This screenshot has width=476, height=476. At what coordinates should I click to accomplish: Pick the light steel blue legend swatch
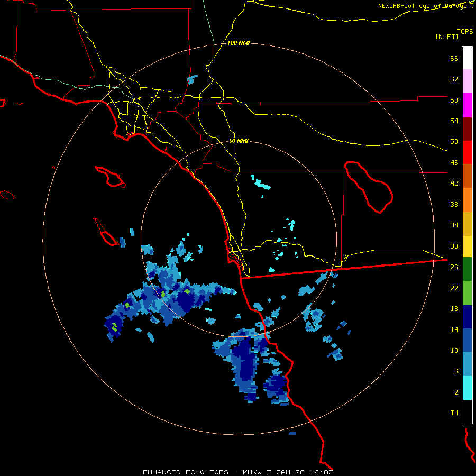point(467,364)
